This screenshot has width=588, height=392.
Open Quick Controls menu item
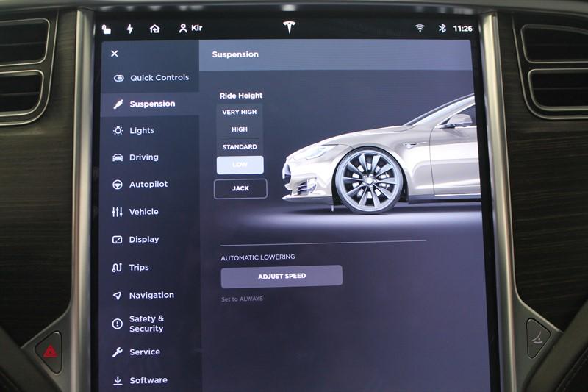(150, 78)
